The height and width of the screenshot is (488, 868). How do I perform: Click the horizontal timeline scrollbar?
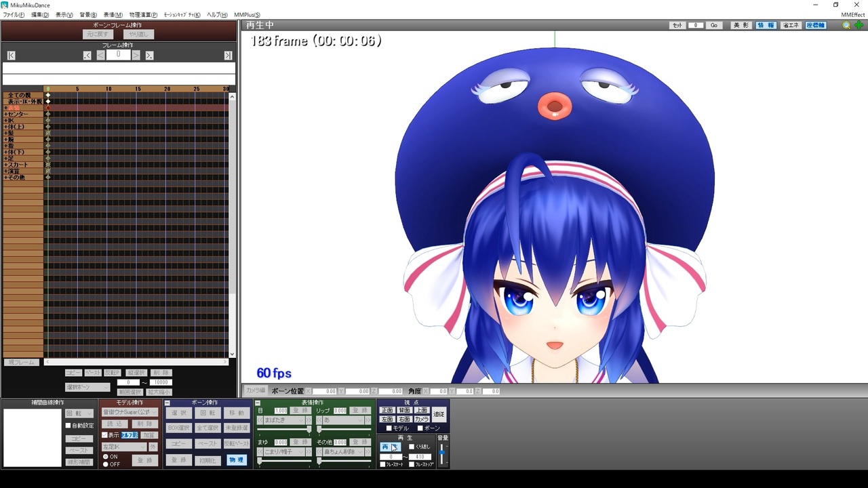tap(136, 363)
